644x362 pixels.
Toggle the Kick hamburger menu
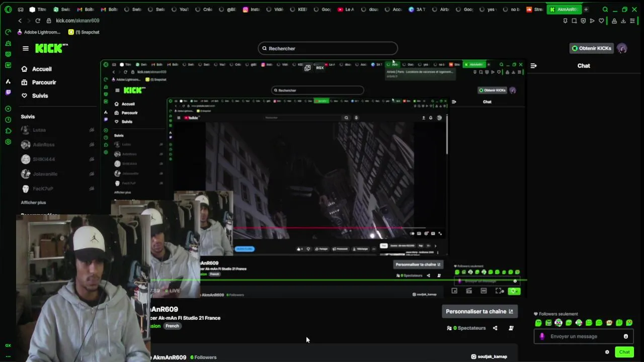26,48
